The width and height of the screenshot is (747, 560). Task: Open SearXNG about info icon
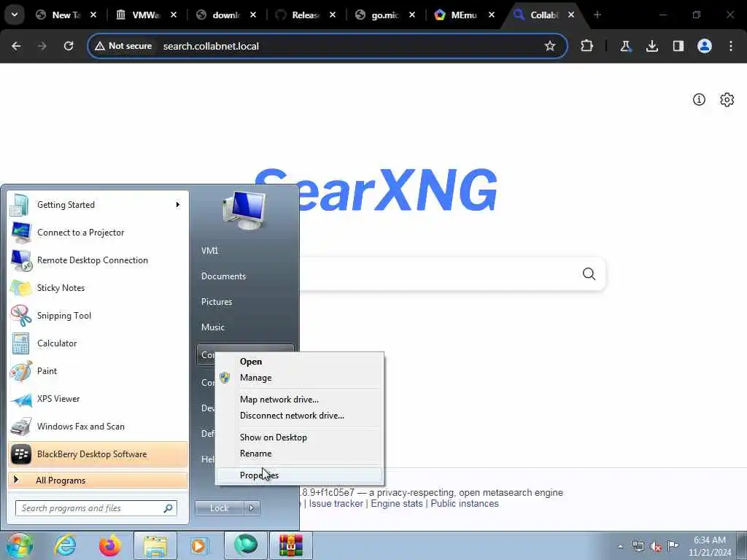click(x=699, y=99)
